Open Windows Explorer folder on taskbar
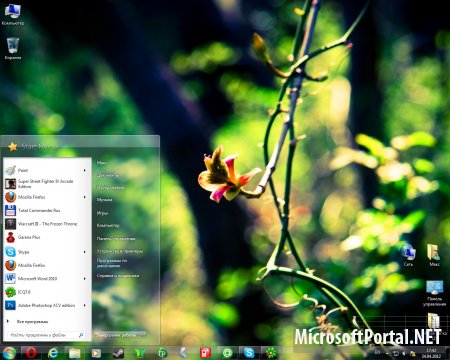 [75, 353]
